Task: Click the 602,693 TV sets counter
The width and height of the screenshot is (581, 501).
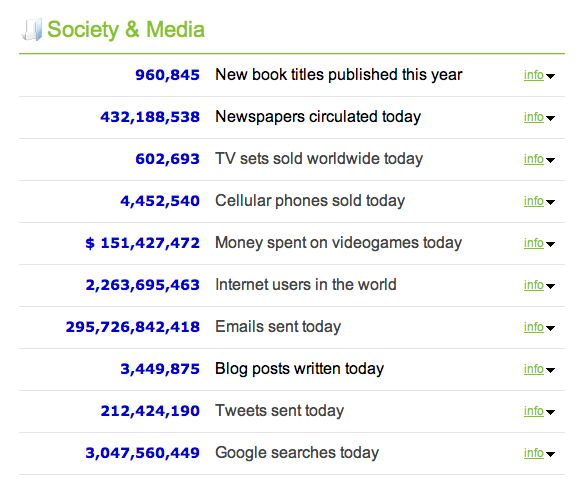Action: coord(167,159)
